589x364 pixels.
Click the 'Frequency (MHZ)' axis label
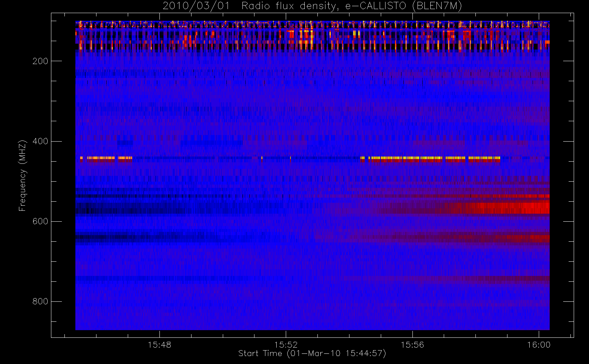(x=23, y=175)
